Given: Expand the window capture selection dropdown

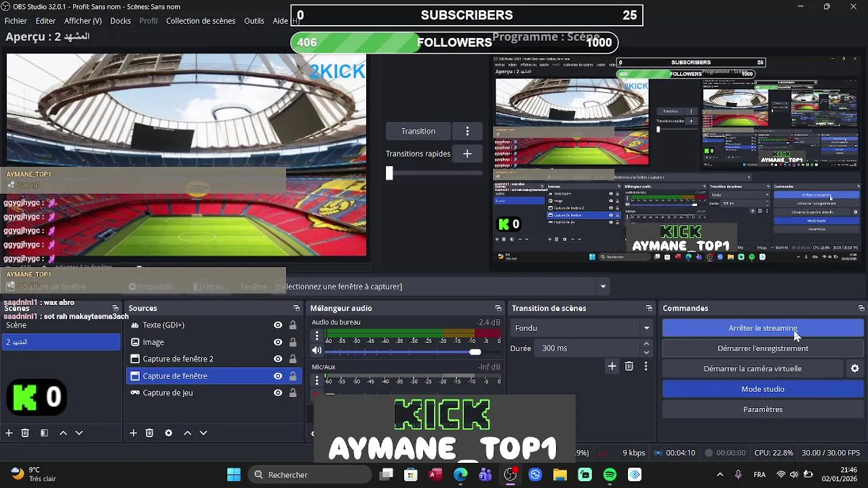Looking at the screenshot, I should point(603,287).
